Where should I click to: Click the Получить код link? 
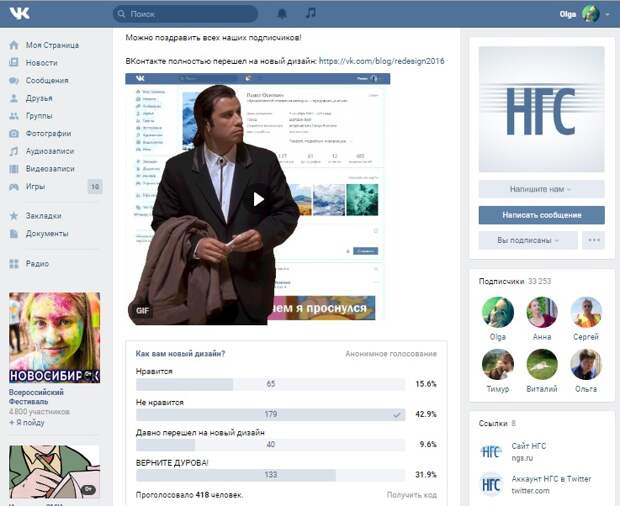point(412,495)
